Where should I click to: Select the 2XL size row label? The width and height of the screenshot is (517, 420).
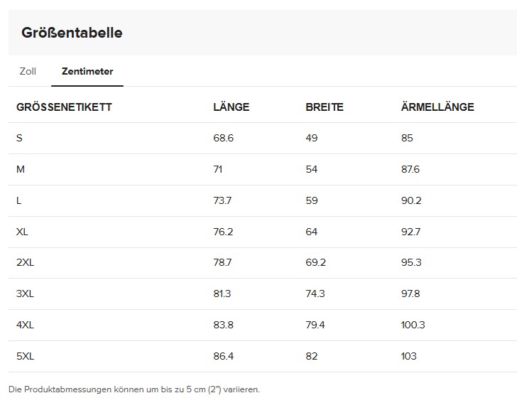[25, 262]
